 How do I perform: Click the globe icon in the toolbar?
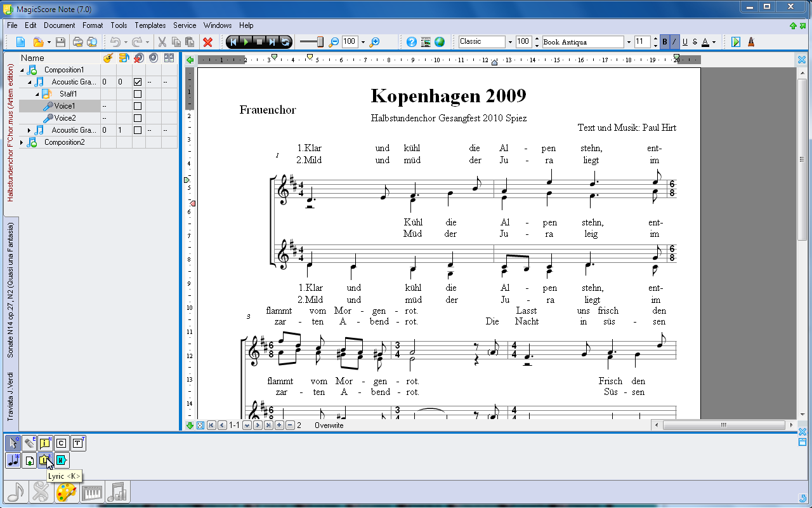point(440,42)
